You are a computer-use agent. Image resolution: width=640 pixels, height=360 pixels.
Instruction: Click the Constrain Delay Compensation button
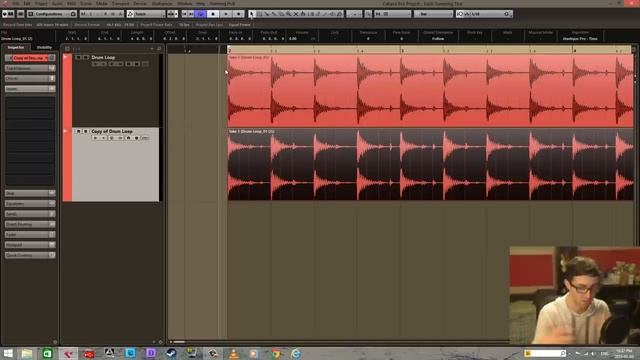point(20,14)
